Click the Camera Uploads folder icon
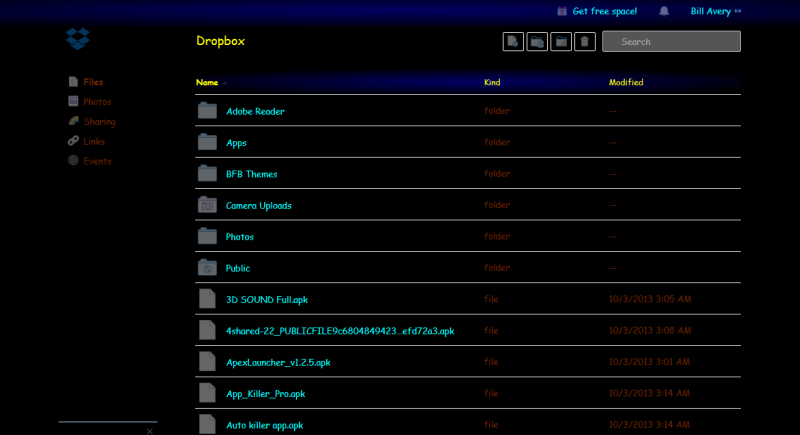Screen dimensions: 800x435 [x=207, y=205]
